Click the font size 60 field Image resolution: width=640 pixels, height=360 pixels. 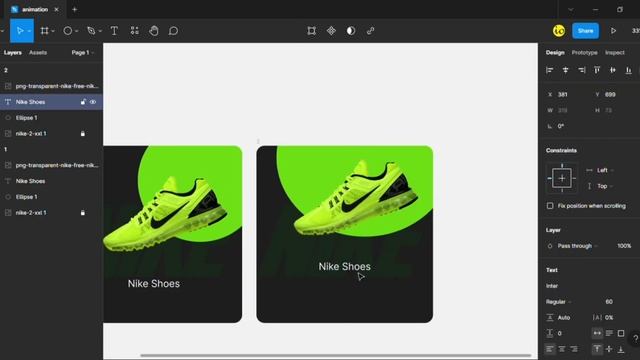(x=609, y=302)
